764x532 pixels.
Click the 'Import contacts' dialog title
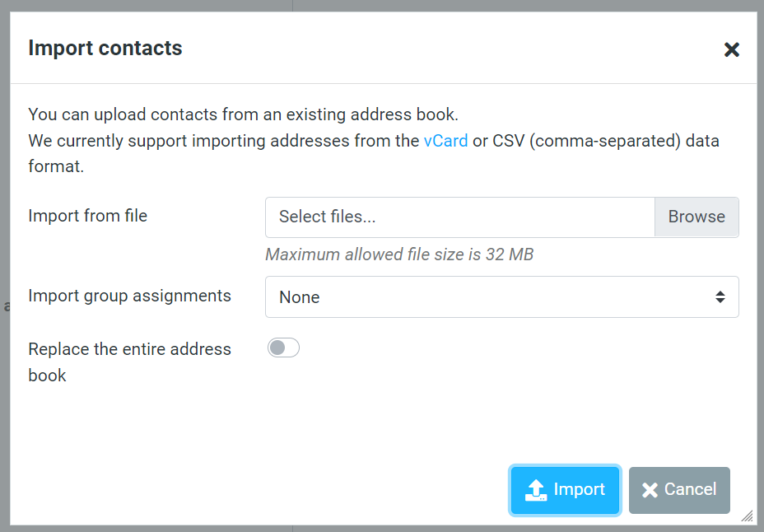click(105, 49)
